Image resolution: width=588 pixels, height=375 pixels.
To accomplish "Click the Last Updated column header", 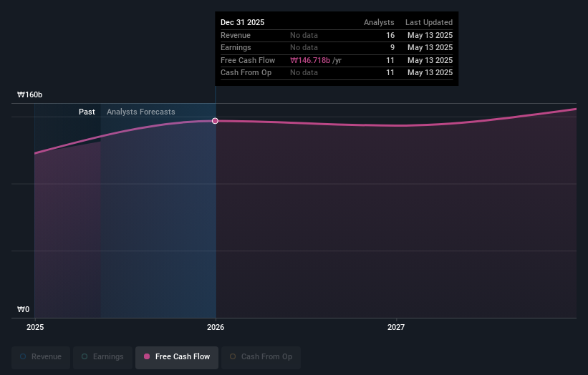I will [x=428, y=22].
